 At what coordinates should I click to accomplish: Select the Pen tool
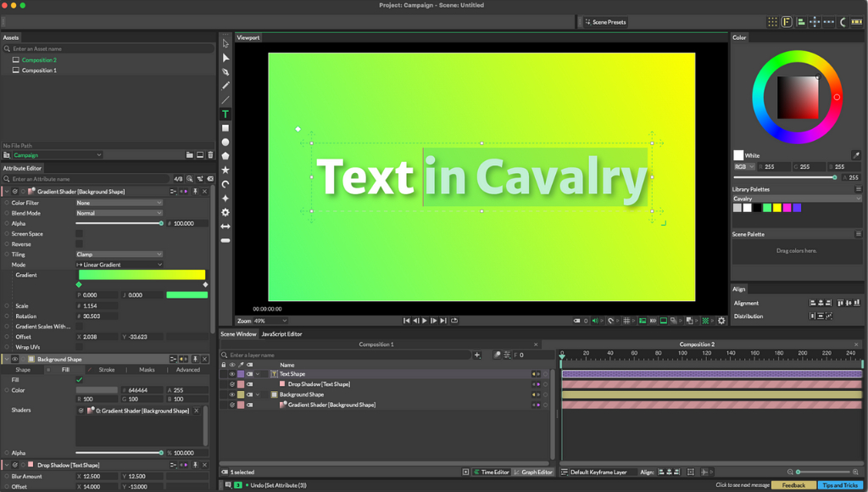pyautogui.click(x=225, y=72)
